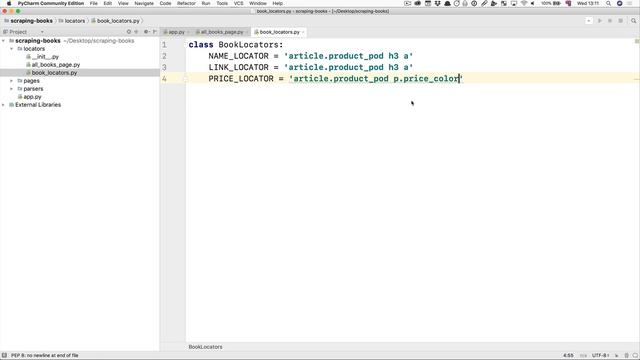The height and width of the screenshot is (360, 640).
Task: Select all_books_page.py in project tree
Action: click(x=56, y=65)
